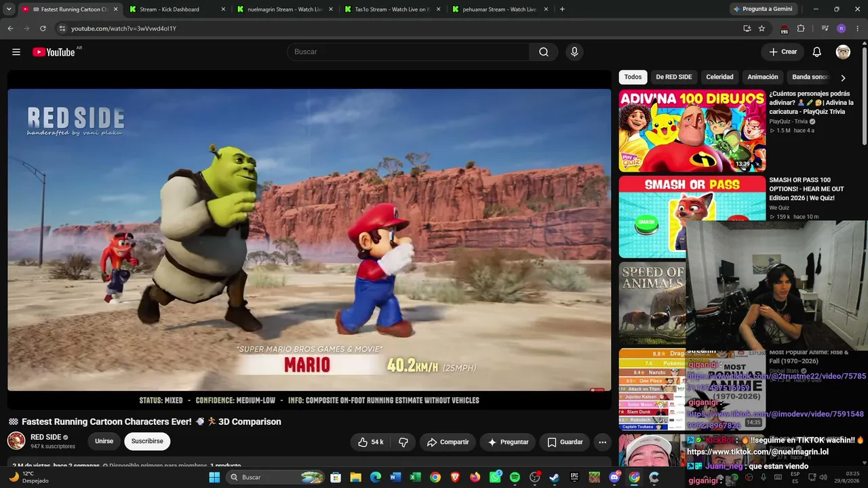868x488 pixels.
Task: Start voice search with the microphone icon
Action: point(574,52)
